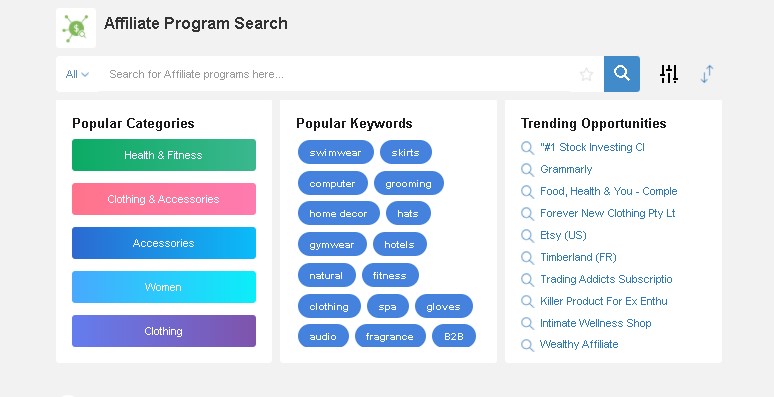The width and height of the screenshot is (774, 397).
Task: Open the Intimate Wellness Shop link
Action: click(x=595, y=323)
